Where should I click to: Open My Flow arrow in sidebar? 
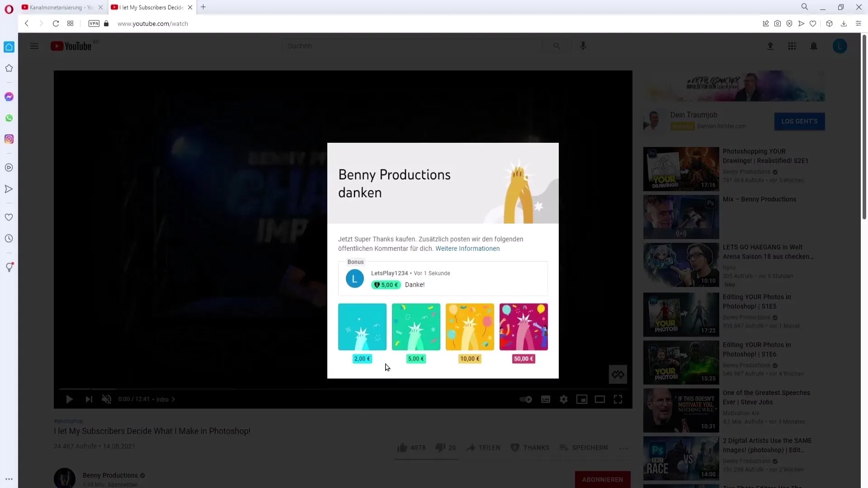(x=9, y=189)
